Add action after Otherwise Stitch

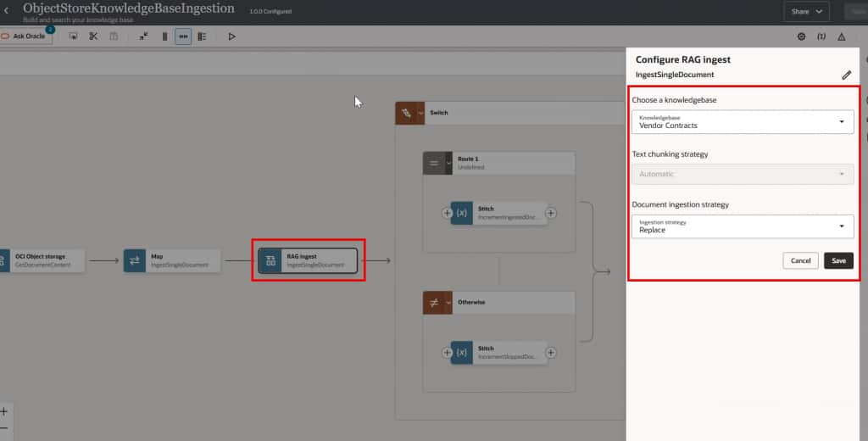coord(551,352)
